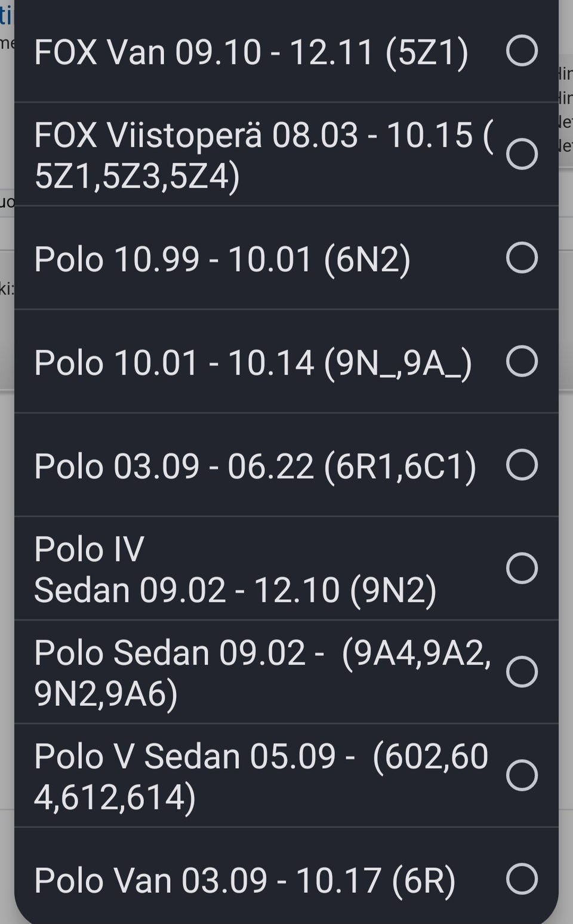Click the 'Polo 10.99 - 10.01 (6N2)' entry label
Screen dimensions: 573x924
click(222, 259)
